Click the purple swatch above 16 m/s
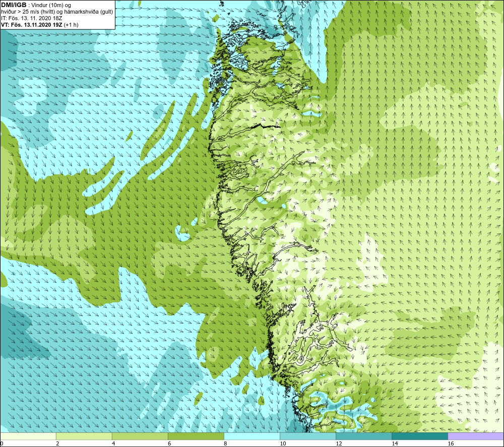Viewport: 504px width, 447px height. coord(476,436)
